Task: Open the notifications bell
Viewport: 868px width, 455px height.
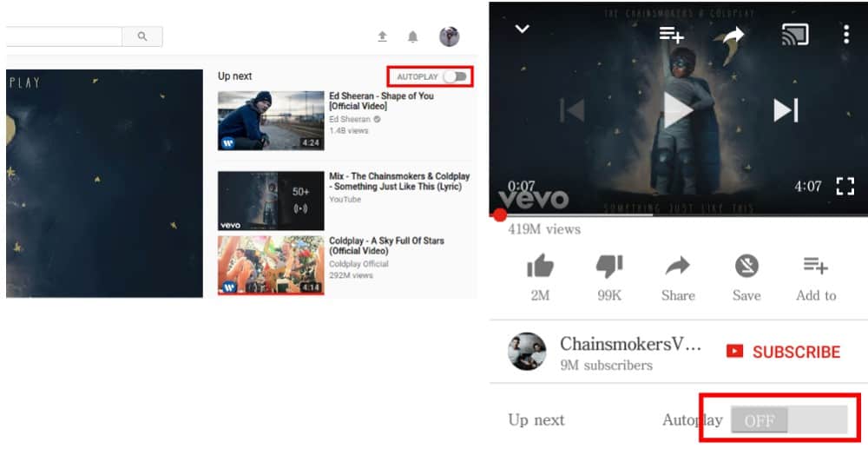Action: (x=412, y=36)
